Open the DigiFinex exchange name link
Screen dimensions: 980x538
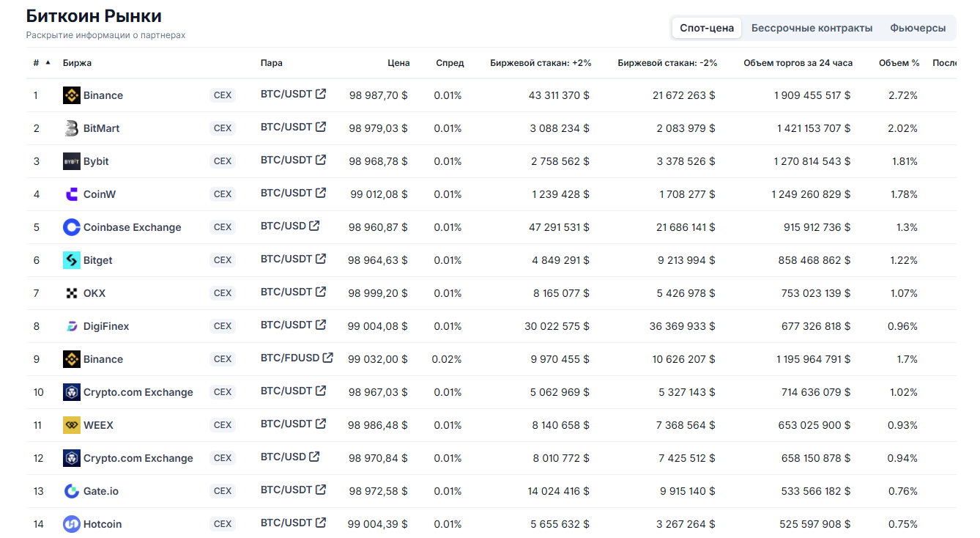(x=106, y=326)
